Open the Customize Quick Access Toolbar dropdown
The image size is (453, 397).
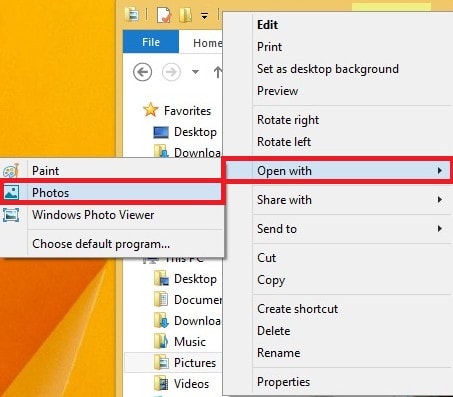point(204,16)
